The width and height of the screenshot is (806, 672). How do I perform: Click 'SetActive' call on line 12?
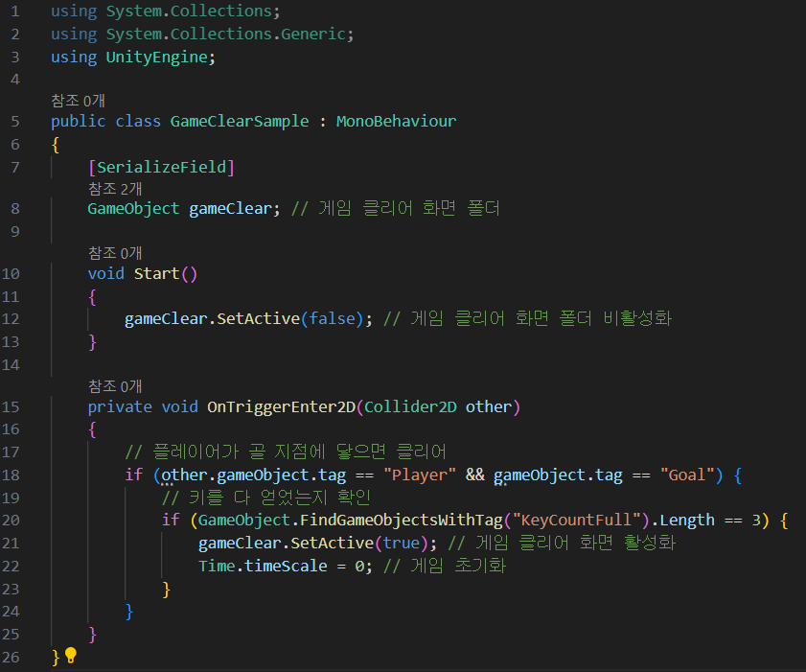tap(258, 319)
